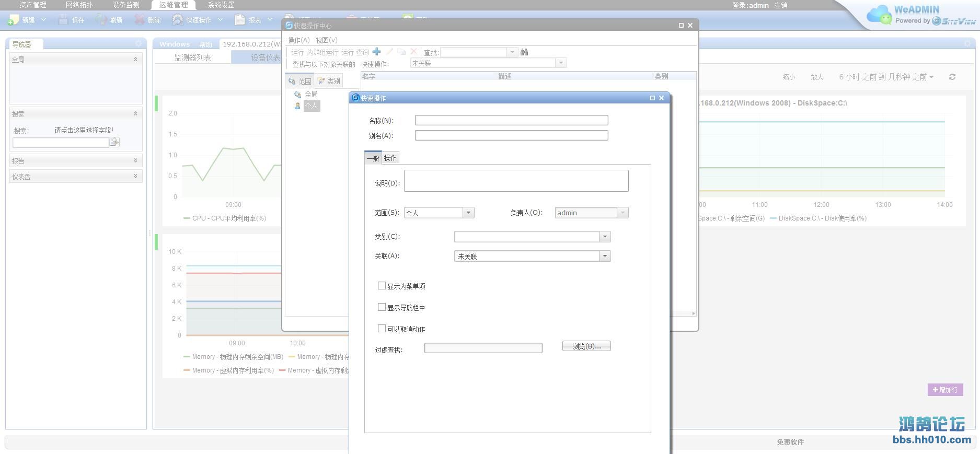Screen dimensions: 980x454
Task: Click the 新建 (New) toolbar icon
Action: click(13, 20)
